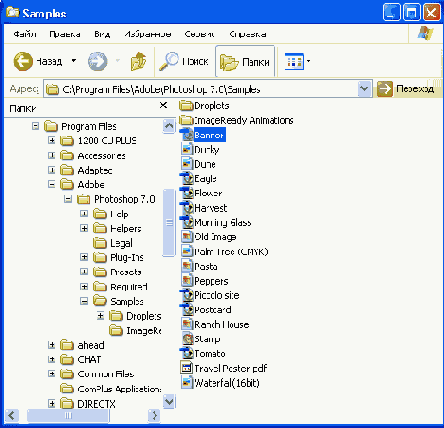The width and height of the screenshot is (444, 428).
Task: Collapse the Adobe tree node
Action: [x=51, y=184]
